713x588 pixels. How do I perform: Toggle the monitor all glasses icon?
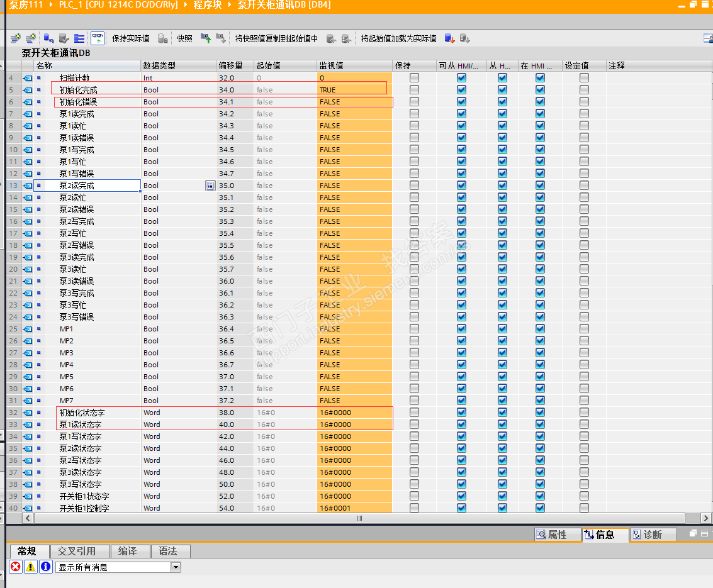click(98, 38)
